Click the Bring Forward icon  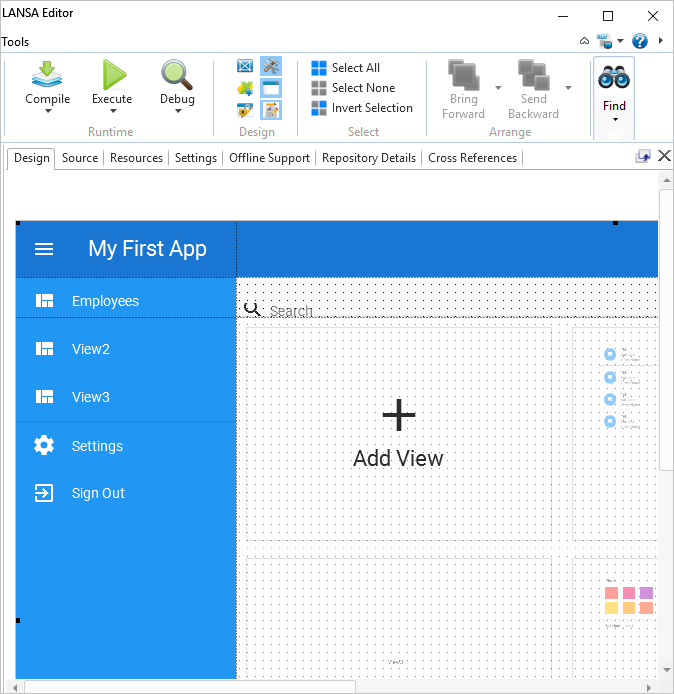pyautogui.click(x=463, y=74)
